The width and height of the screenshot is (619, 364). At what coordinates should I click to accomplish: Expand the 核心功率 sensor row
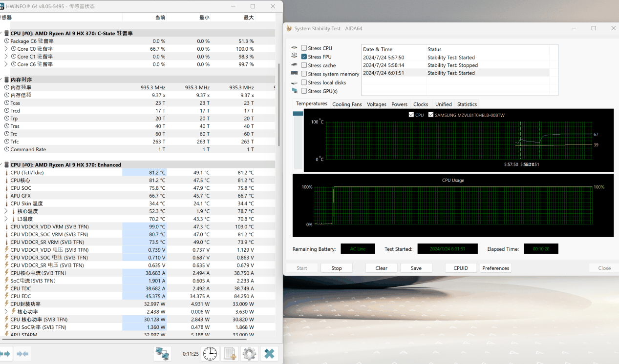pyautogui.click(x=6, y=311)
